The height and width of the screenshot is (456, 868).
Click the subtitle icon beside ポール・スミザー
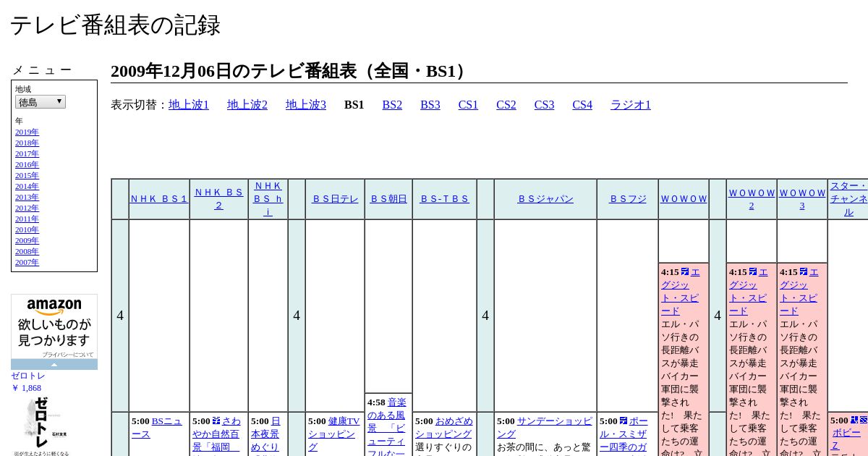[x=623, y=421]
